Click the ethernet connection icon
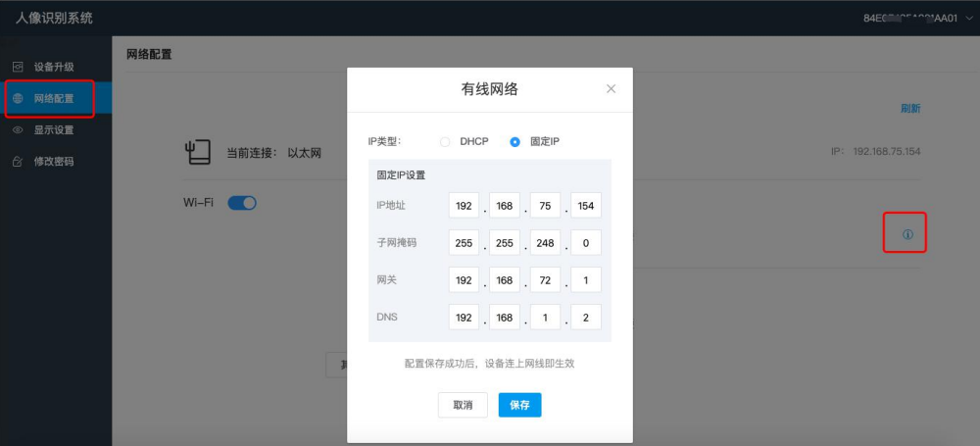The height and width of the screenshot is (446, 980). [x=198, y=153]
